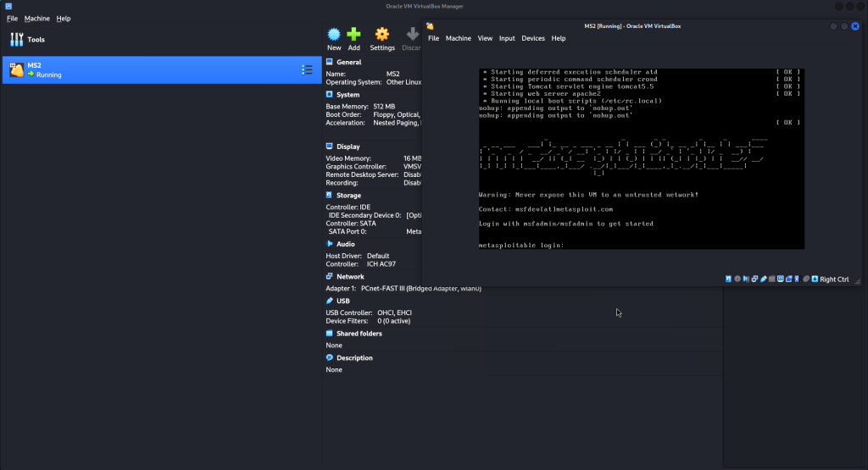Click the audio indicator in VM status bar
868x470 pixels.
coord(746,279)
